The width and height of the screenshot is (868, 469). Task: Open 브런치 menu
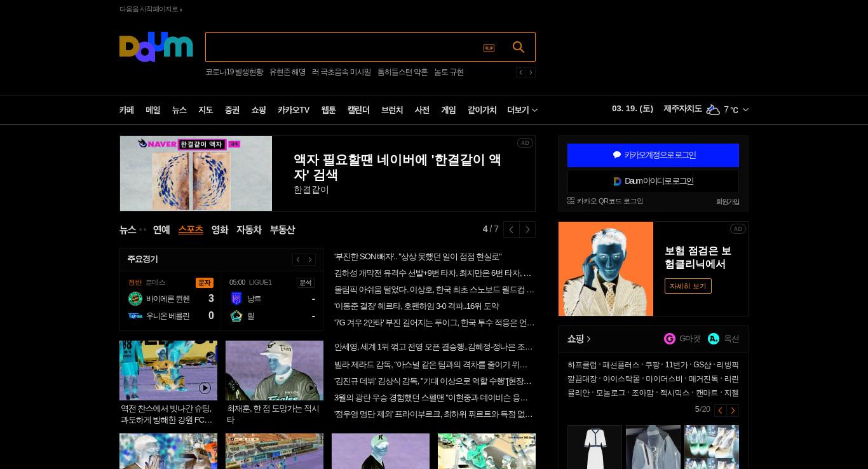(392, 110)
